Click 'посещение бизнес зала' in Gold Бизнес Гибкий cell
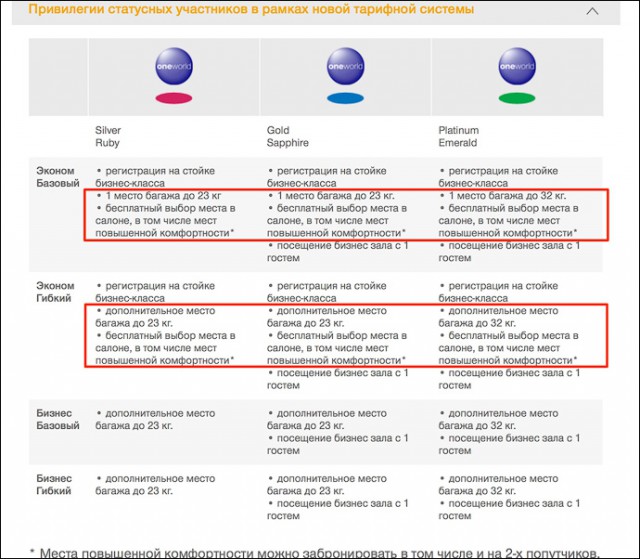 334,504
